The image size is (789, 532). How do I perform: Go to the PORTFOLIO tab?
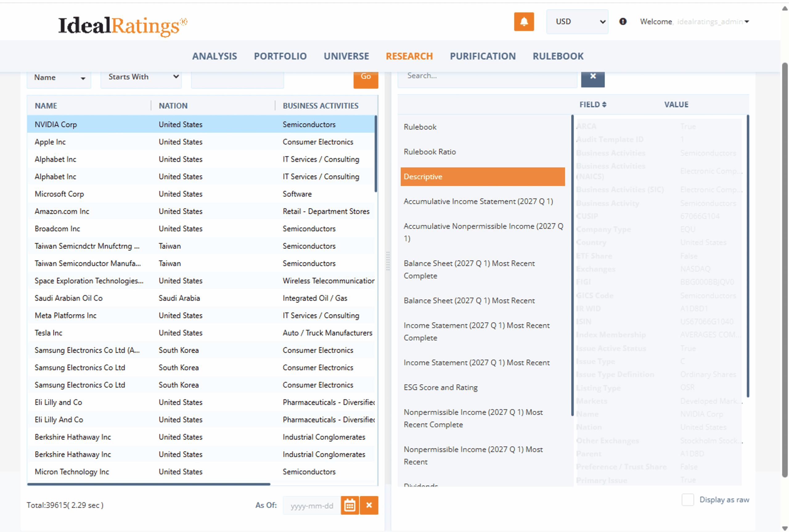click(280, 56)
